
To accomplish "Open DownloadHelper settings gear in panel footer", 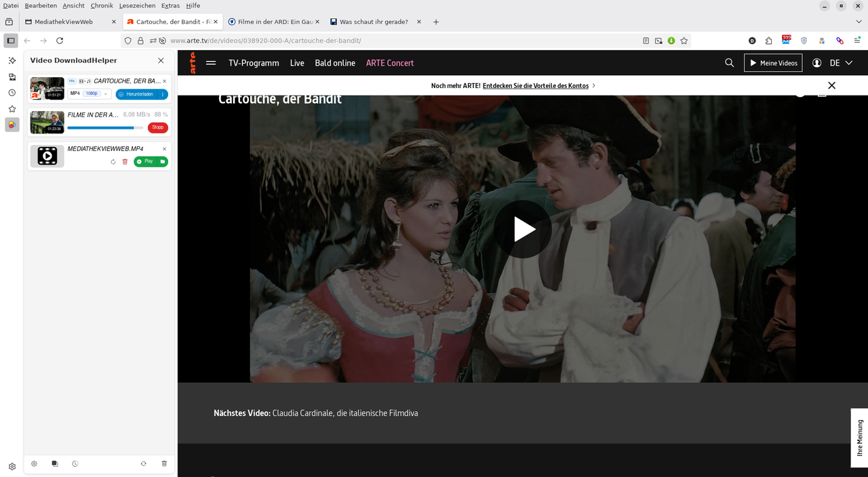I will click(34, 463).
